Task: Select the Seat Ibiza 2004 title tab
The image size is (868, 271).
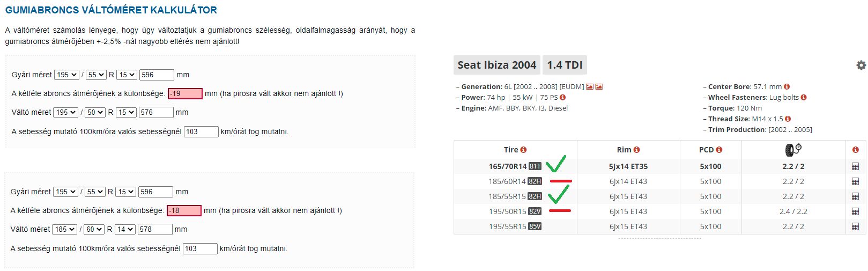Action: click(x=496, y=65)
